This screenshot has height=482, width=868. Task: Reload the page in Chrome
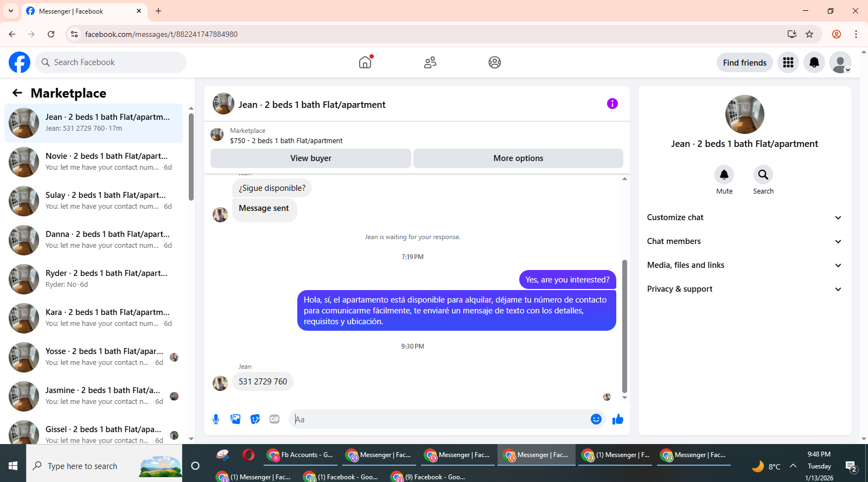point(51,34)
